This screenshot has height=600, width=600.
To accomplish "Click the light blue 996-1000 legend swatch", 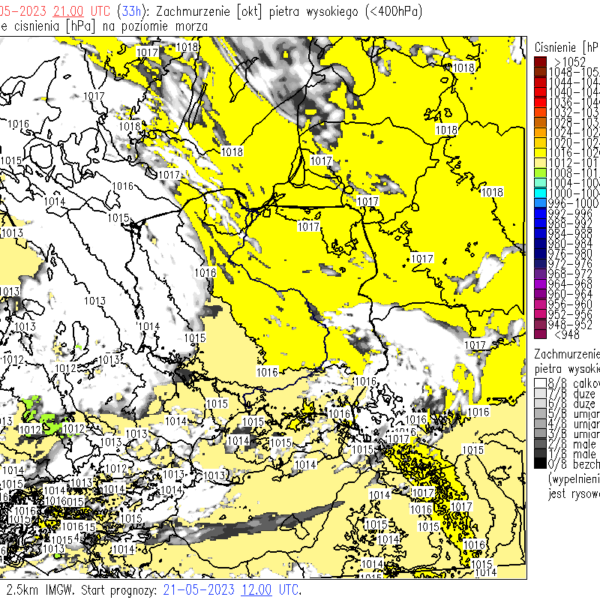I will 540,203.
